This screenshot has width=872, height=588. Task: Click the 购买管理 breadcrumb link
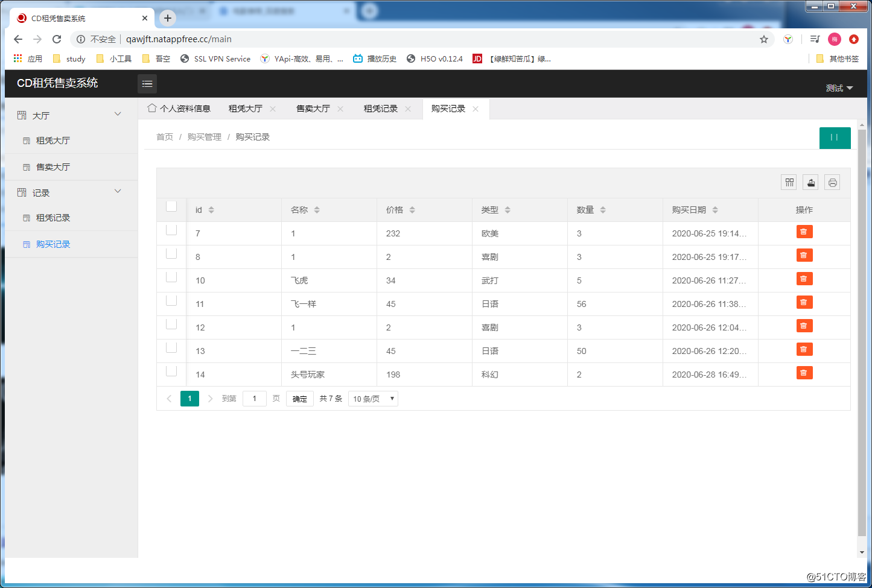click(205, 137)
